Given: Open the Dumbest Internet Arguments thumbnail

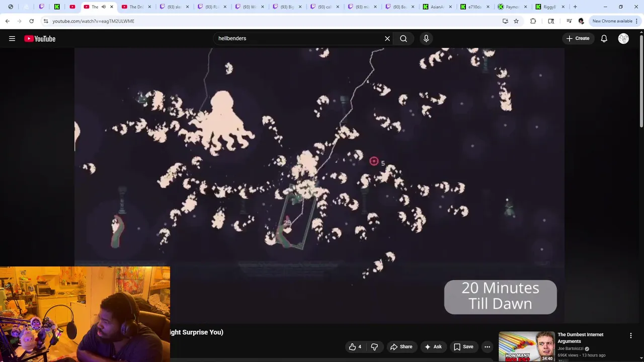Looking at the screenshot, I should (527, 346).
